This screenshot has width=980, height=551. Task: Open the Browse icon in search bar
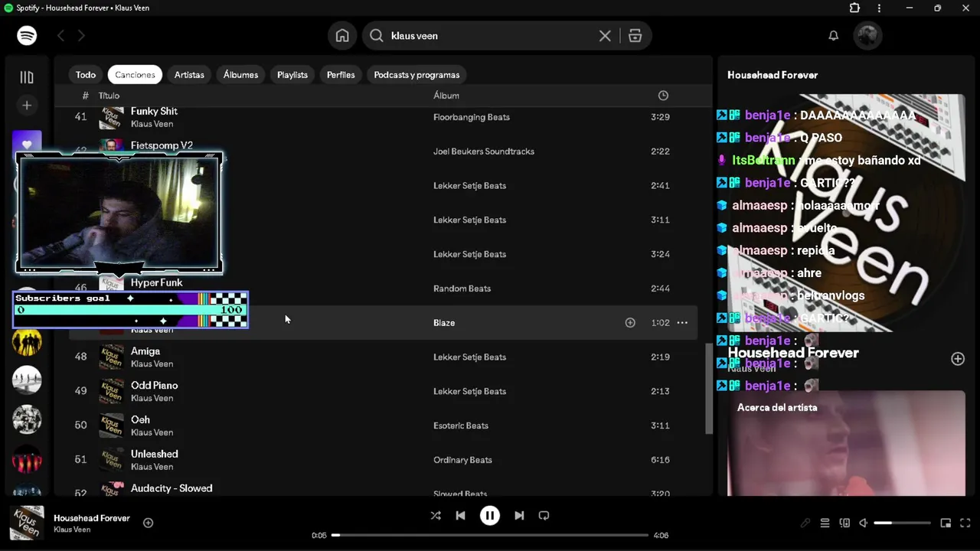click(x=635, y=35)
